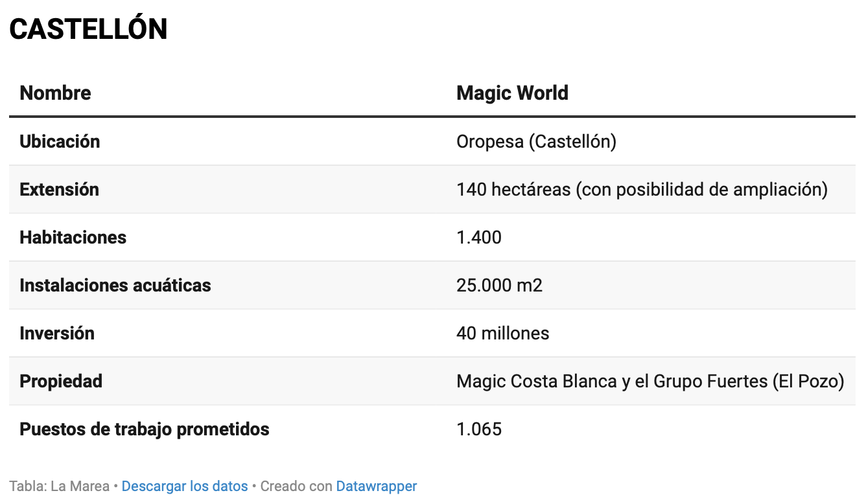Select the "Habitaciones" row label

click(73, 237)
